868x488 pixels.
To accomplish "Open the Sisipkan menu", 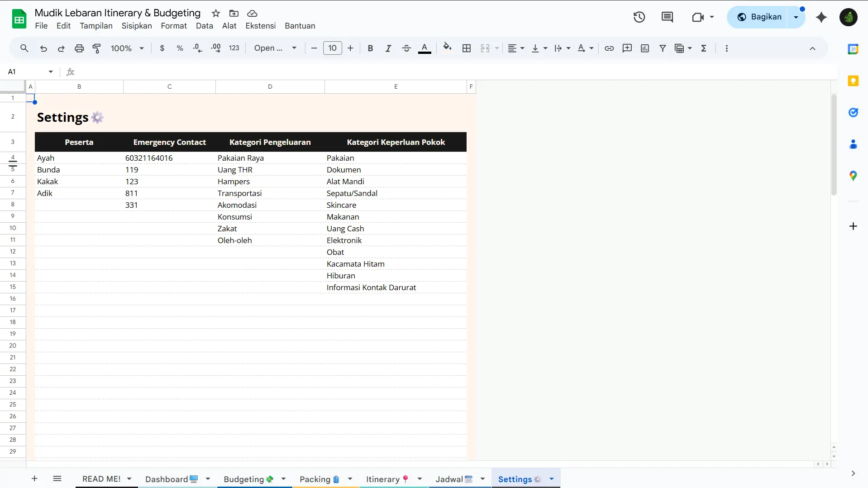I will click(x=136, y=26).
